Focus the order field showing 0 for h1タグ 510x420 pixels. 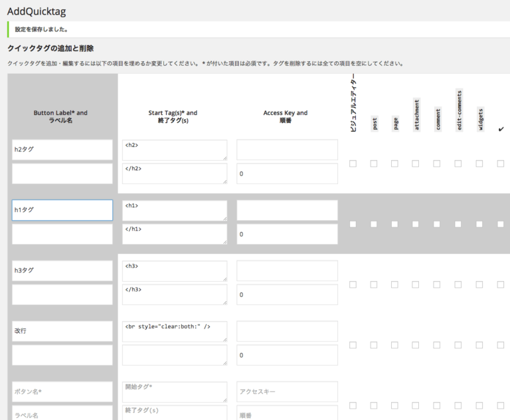(x=287, y=234)
